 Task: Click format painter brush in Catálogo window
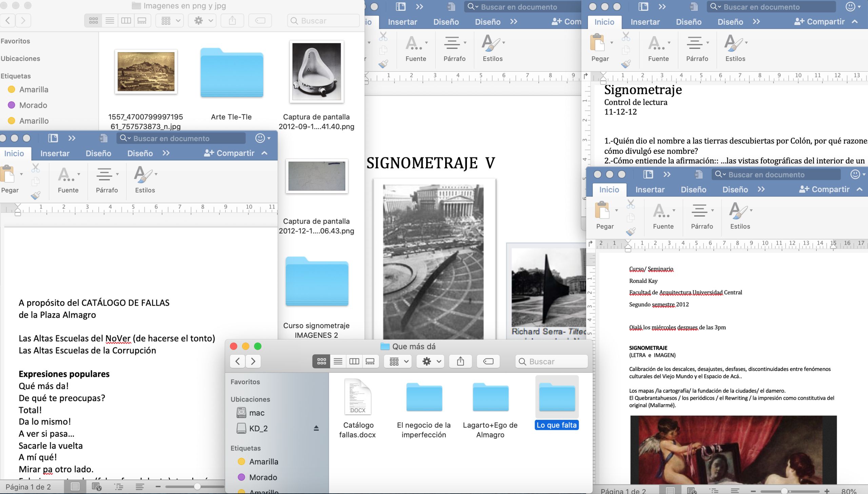click(35, 195)
